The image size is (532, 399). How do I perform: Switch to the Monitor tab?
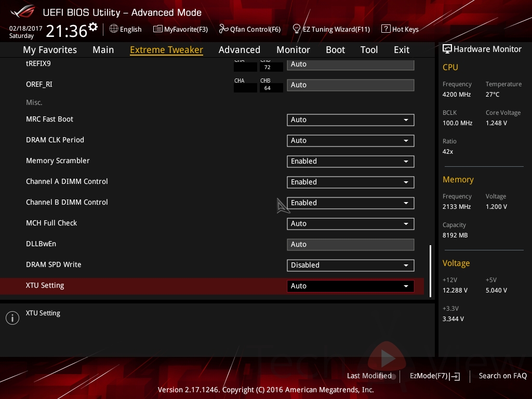pyautogui.click(x=293, y=50)
